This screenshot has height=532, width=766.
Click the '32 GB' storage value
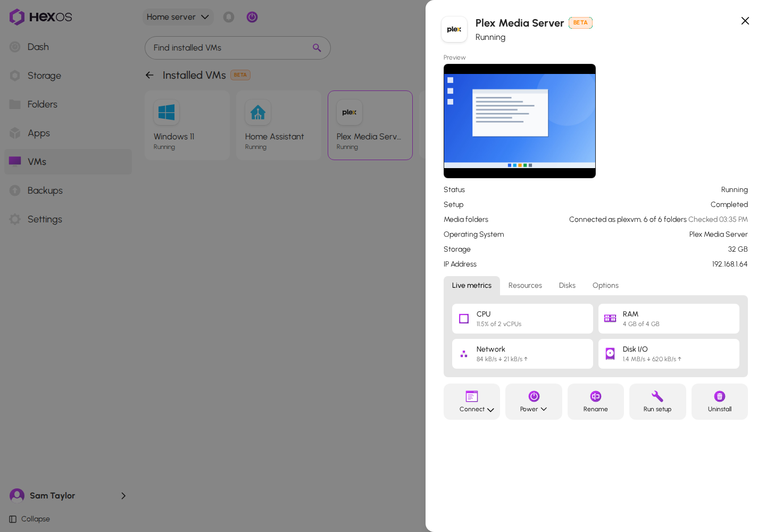[x=738, y=250]
